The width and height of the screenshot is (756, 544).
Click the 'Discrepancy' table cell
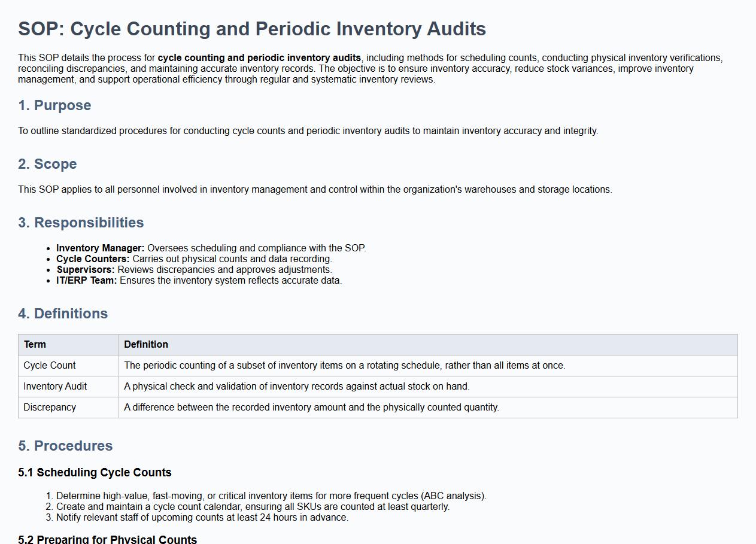point(50,408)
